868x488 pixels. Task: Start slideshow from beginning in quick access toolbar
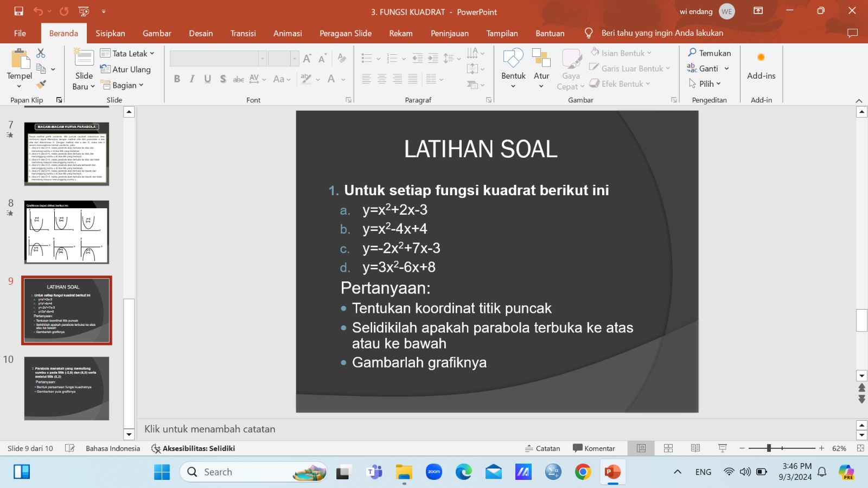click(84, 11)
